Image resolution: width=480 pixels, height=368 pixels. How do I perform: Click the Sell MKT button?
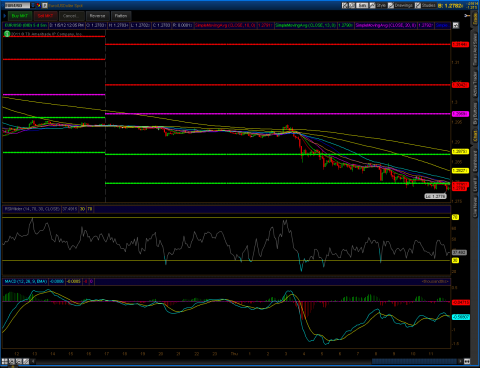(45, 16)
